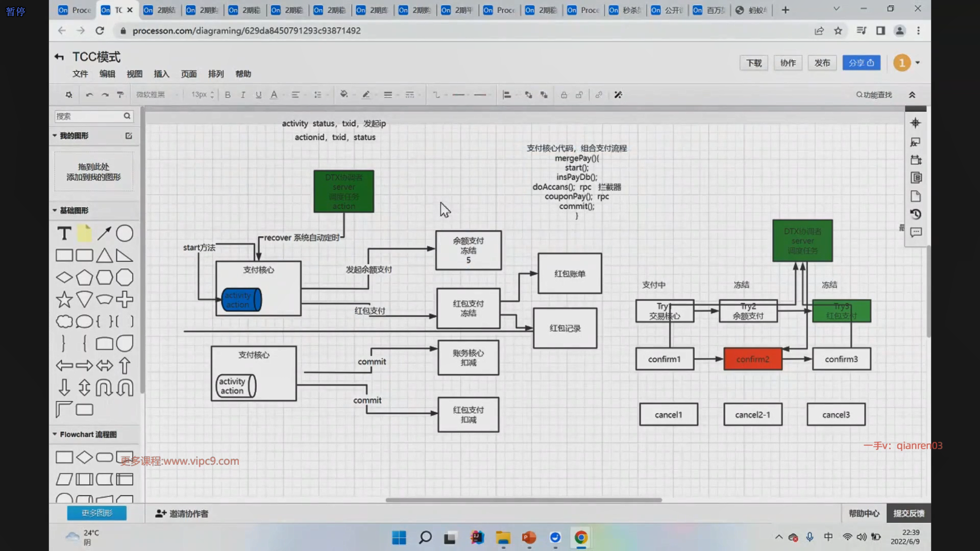Click the insert link icon
Image resolution: width=980 pixels, height=551 pixels.
[599, 95]
